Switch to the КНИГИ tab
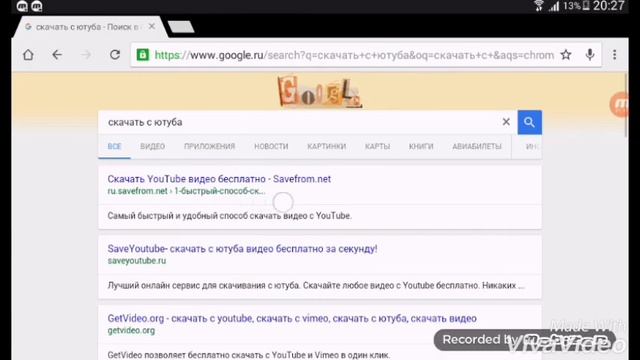 (421, 147)
